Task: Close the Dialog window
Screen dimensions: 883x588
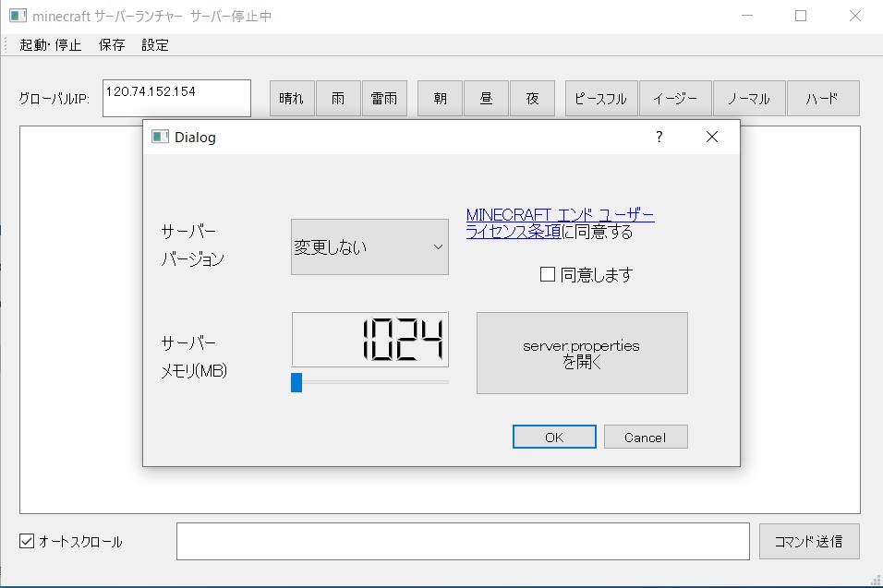Action: click(711, 137)
